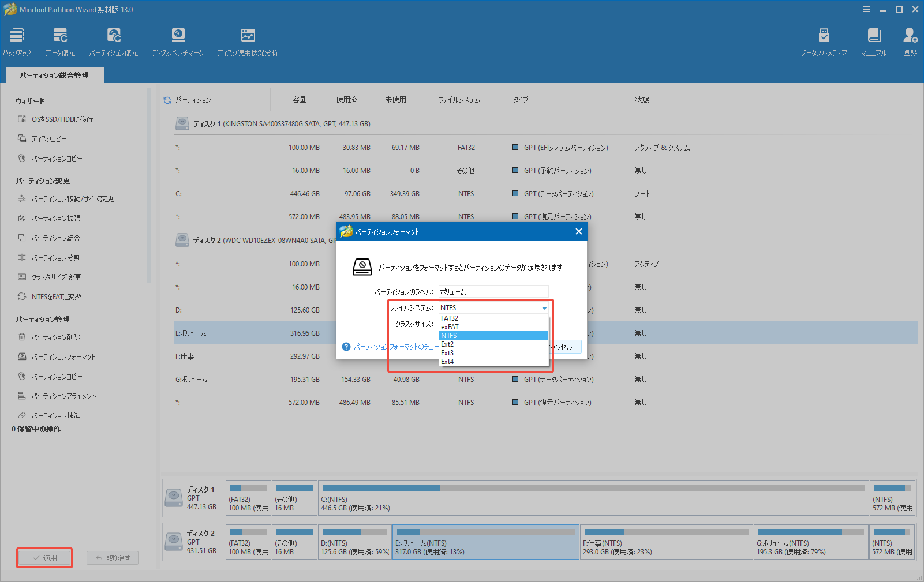Choose FAT32 as the file system
Image resolution: width=924 pixels, height=582 pixels.
click(x=450, y=318)
